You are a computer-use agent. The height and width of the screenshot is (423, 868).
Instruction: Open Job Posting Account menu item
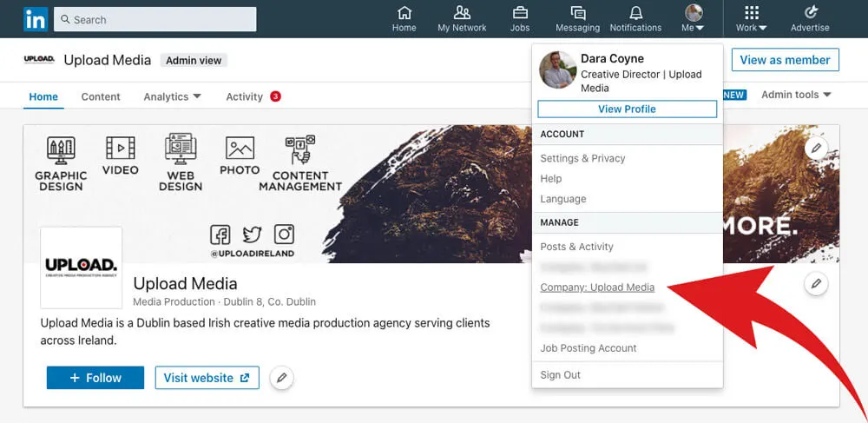589,348
